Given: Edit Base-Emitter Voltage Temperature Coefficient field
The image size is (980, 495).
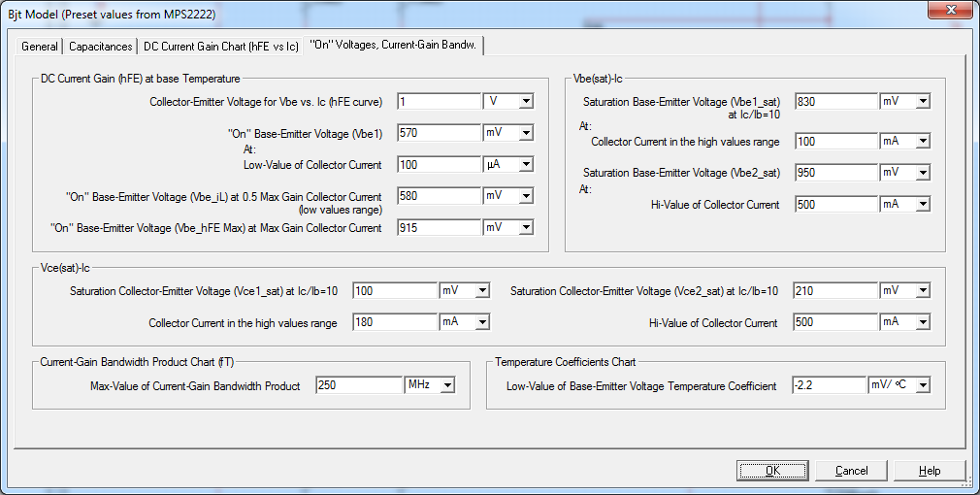Looking at the screenshot, I should [x=830, y=385].
